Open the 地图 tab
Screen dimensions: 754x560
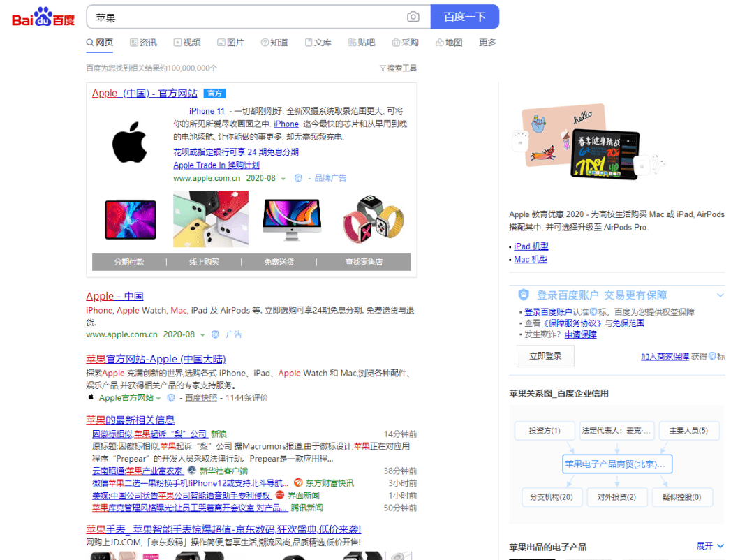coord(449,43)
